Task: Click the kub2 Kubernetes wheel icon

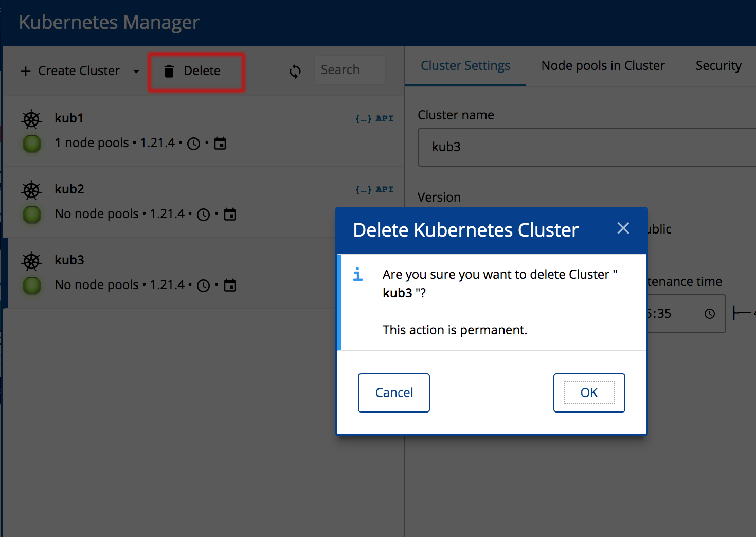Action: (x=31, y=190)
